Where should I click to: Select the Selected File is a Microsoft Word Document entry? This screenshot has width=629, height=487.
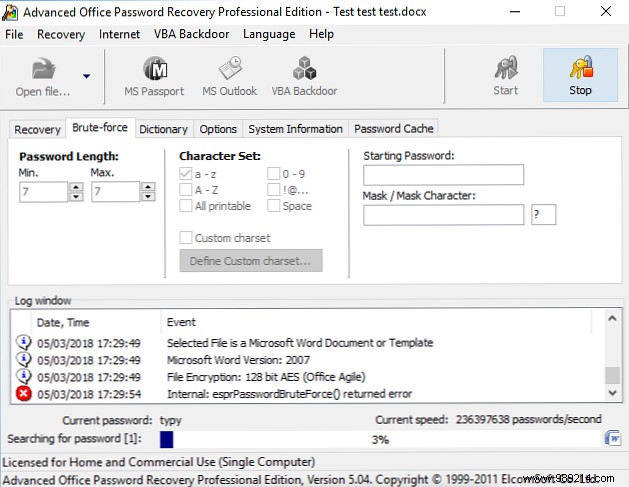point(300,343)
